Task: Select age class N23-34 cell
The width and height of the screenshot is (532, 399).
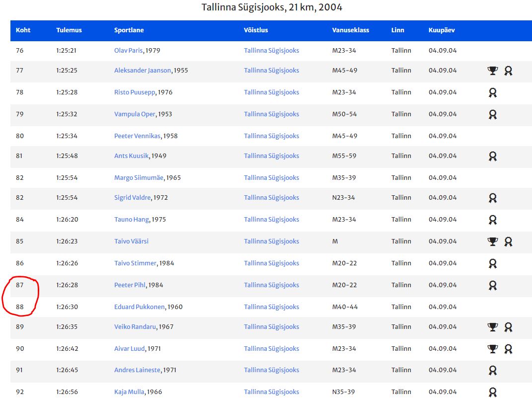Action: (343, 197)
